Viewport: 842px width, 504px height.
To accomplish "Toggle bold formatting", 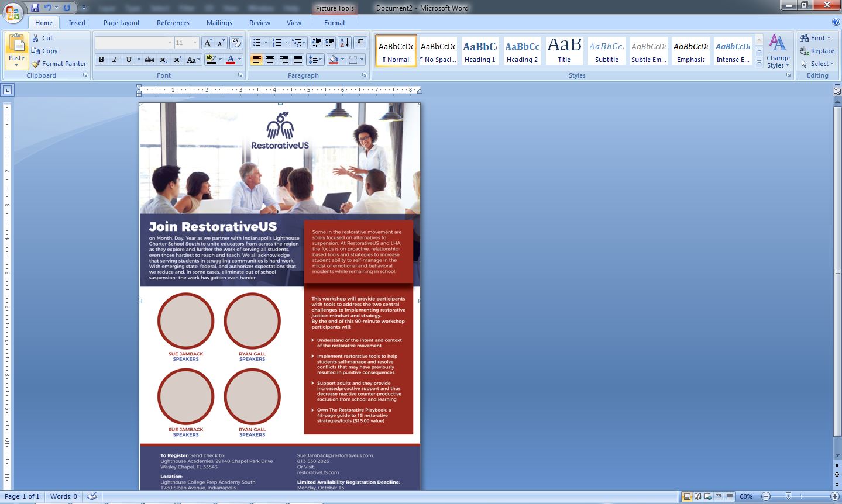I will (x=101, y=60).
